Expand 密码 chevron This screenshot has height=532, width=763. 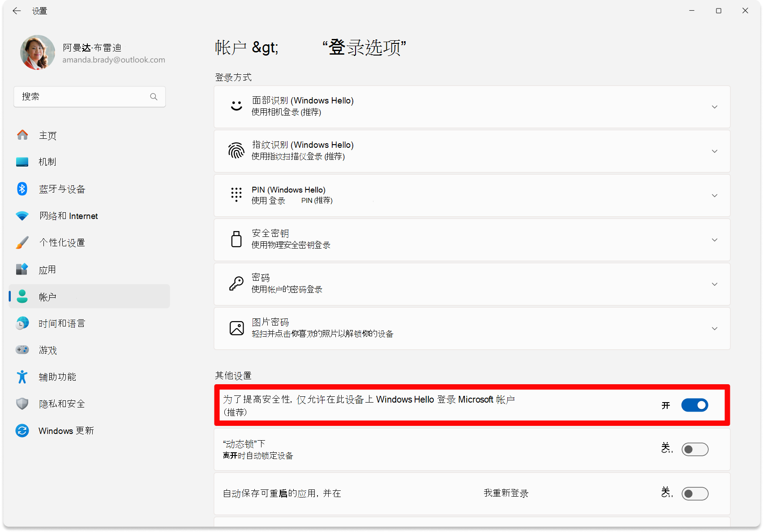click(715, 284)
